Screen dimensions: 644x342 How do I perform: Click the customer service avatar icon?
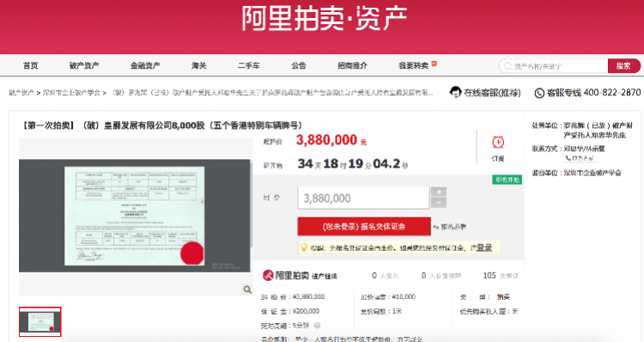pyautogui.click(x=455, y=92)
